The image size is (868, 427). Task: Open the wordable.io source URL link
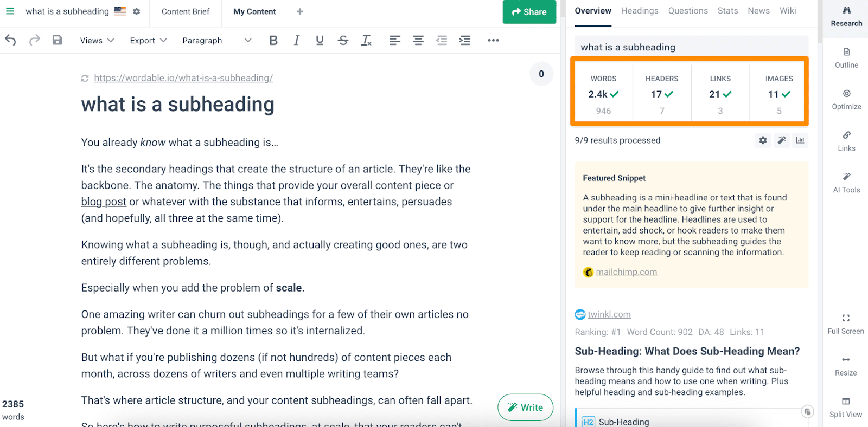coord(183,78)
